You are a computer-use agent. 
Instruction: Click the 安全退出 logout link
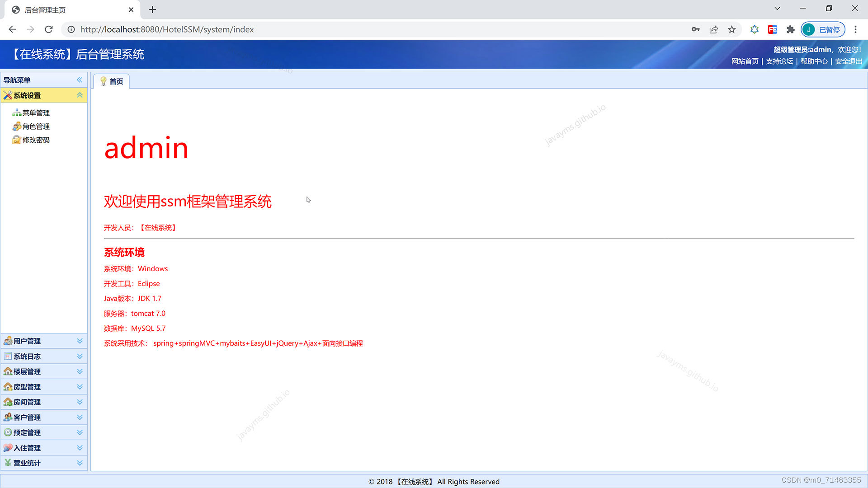(848, 61)
